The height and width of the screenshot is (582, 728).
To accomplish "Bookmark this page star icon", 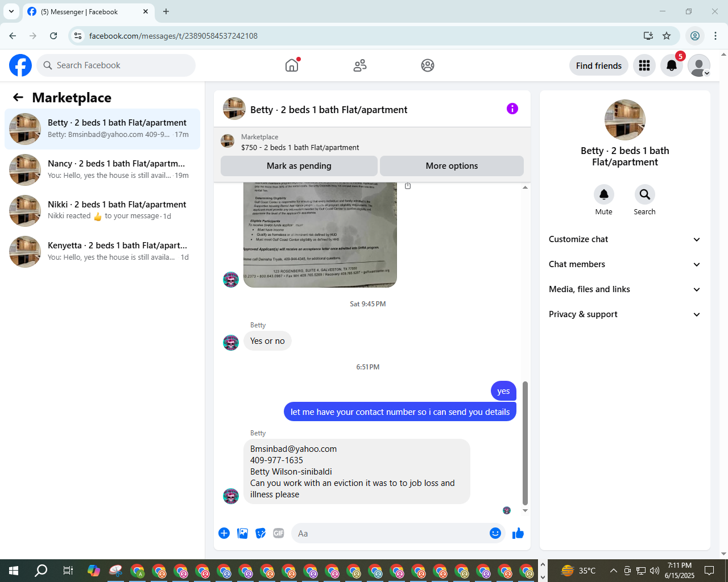I will (x=667, y=36).
